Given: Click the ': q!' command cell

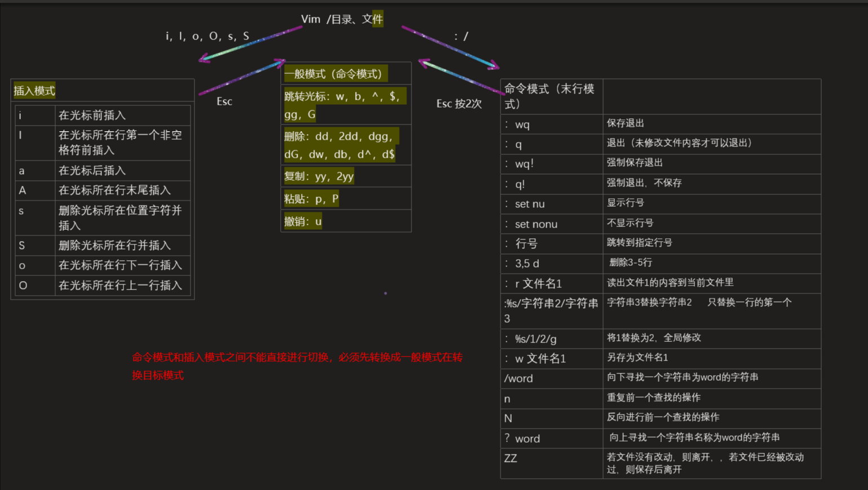Looking at the screenshot, I should (551, 184).
